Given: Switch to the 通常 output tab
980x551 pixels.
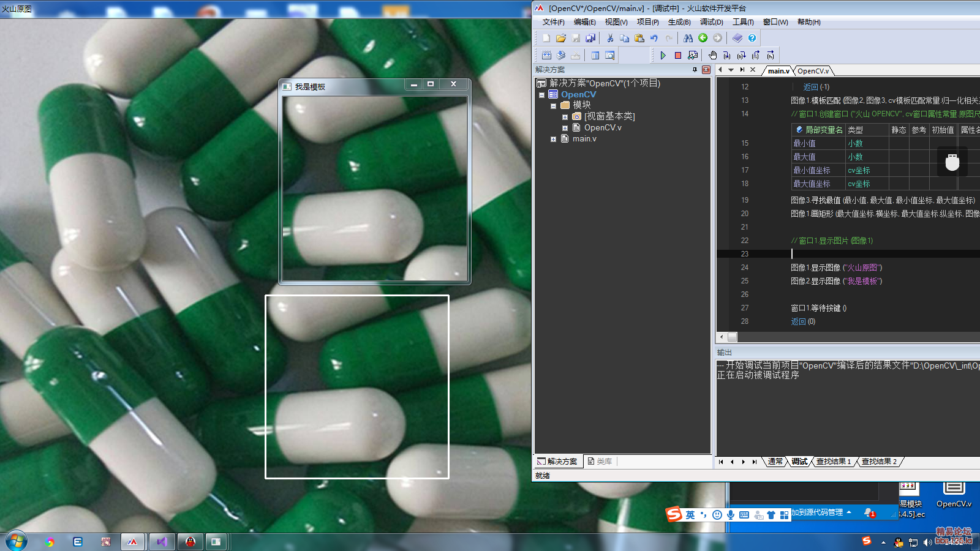Looking at the screenshot, I should pyautogui.click(x=775, y=462).
